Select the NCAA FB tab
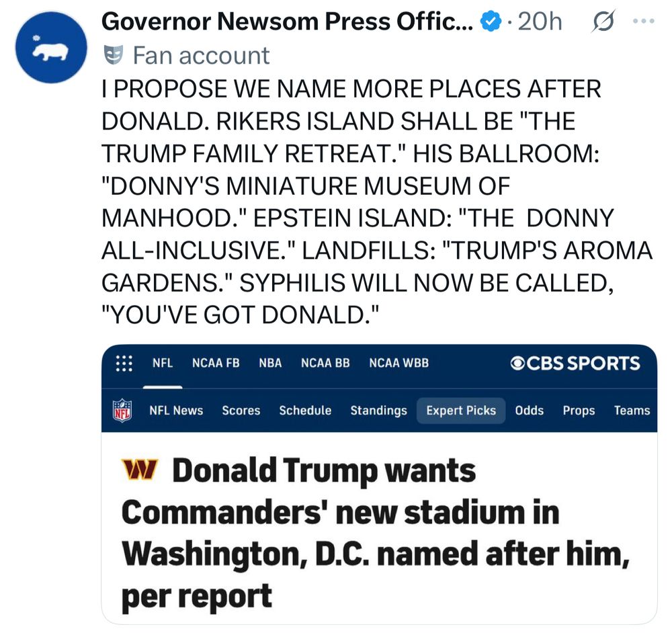The image size is (672, 633). pyautogui.click(x=216, y=363)
